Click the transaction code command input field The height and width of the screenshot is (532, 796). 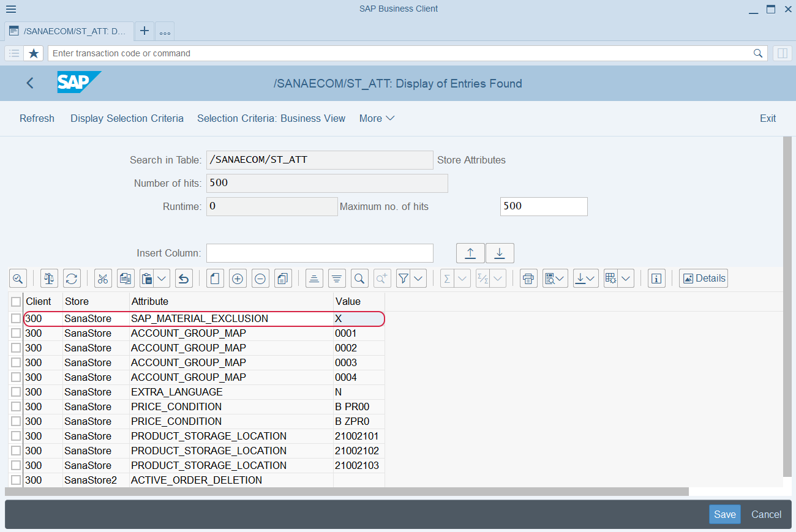point(407,53)
